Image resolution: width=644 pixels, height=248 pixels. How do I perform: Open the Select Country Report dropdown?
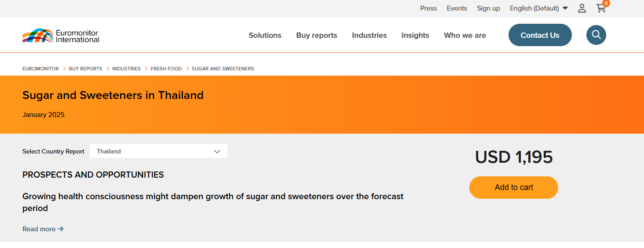tap(158, 151)
